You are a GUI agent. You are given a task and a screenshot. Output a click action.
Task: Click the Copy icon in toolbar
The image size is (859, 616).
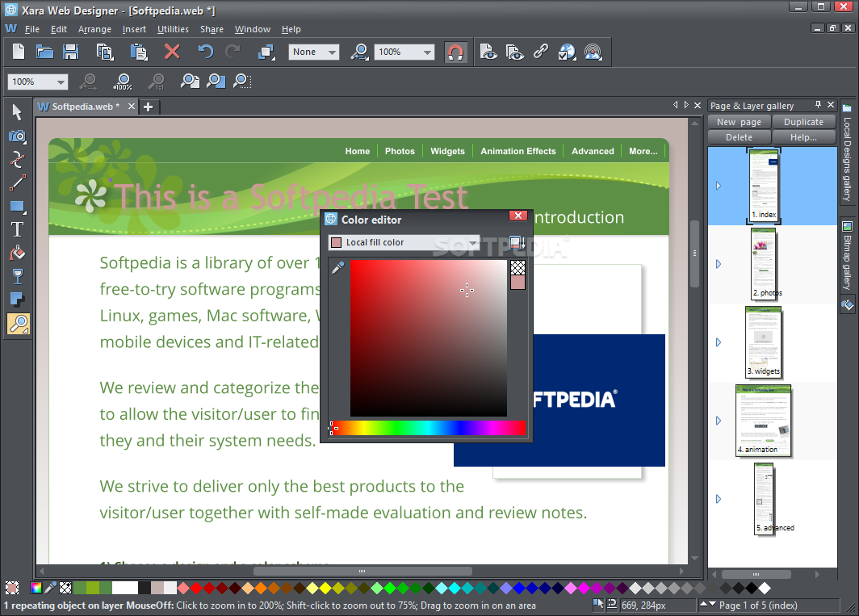(x=105, y=52)
